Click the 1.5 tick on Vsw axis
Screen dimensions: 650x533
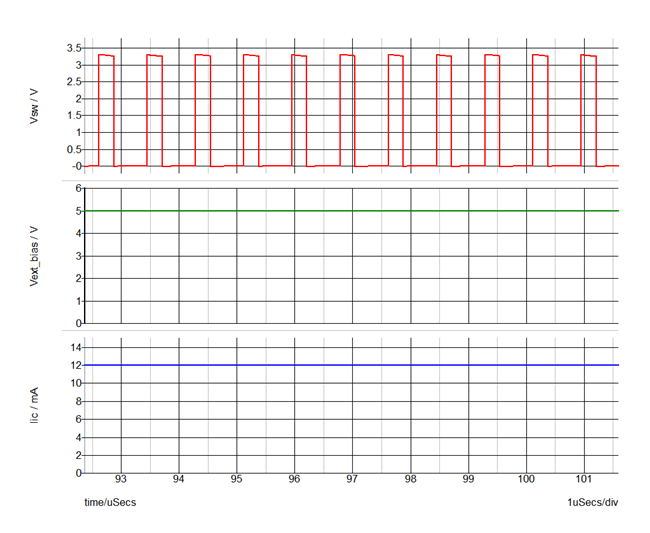pos(74,116)
